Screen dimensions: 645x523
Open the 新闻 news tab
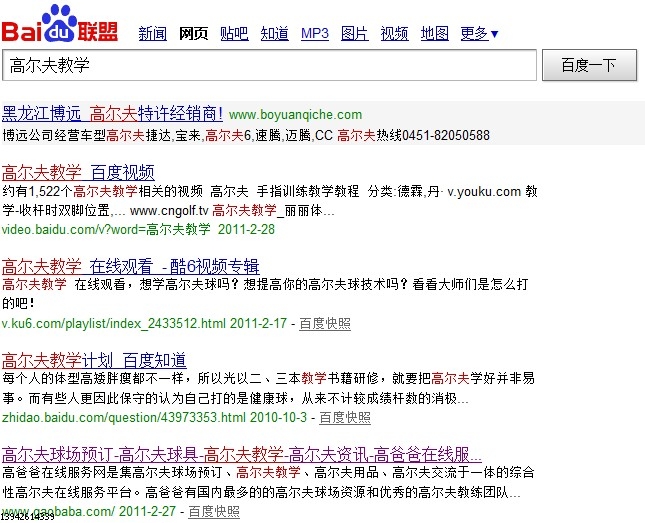click(153, 33)
